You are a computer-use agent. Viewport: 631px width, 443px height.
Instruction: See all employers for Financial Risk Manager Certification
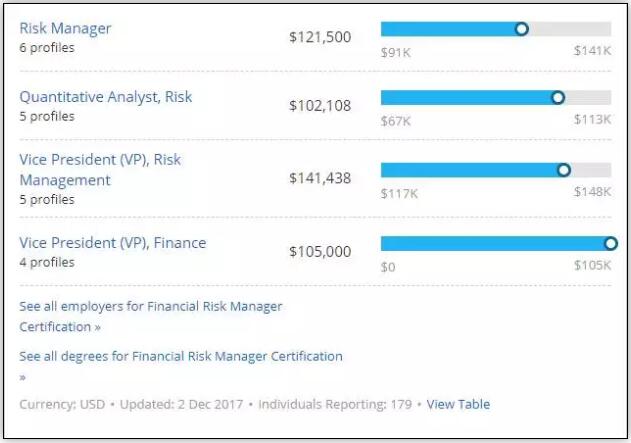[x=150, y=307]
